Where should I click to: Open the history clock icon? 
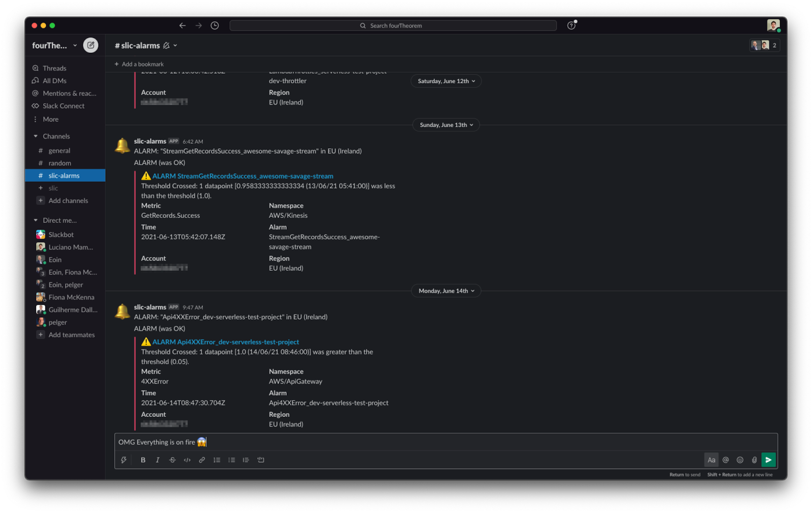[215, 25]
